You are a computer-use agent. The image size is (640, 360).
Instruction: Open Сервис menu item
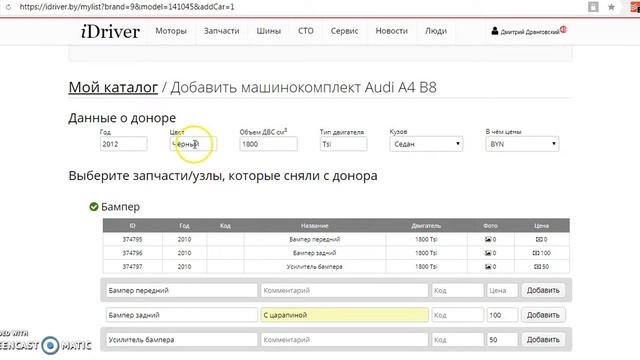tap(344, 31)
